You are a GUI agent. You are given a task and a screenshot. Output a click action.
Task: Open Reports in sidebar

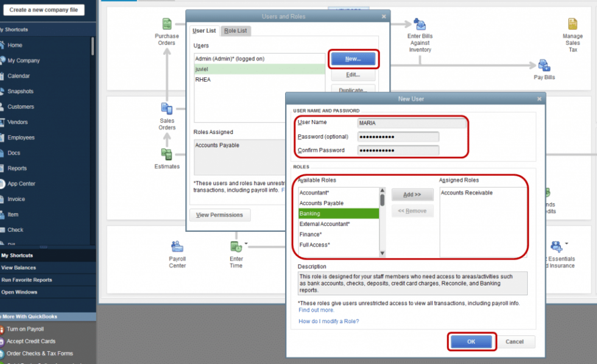17,168
